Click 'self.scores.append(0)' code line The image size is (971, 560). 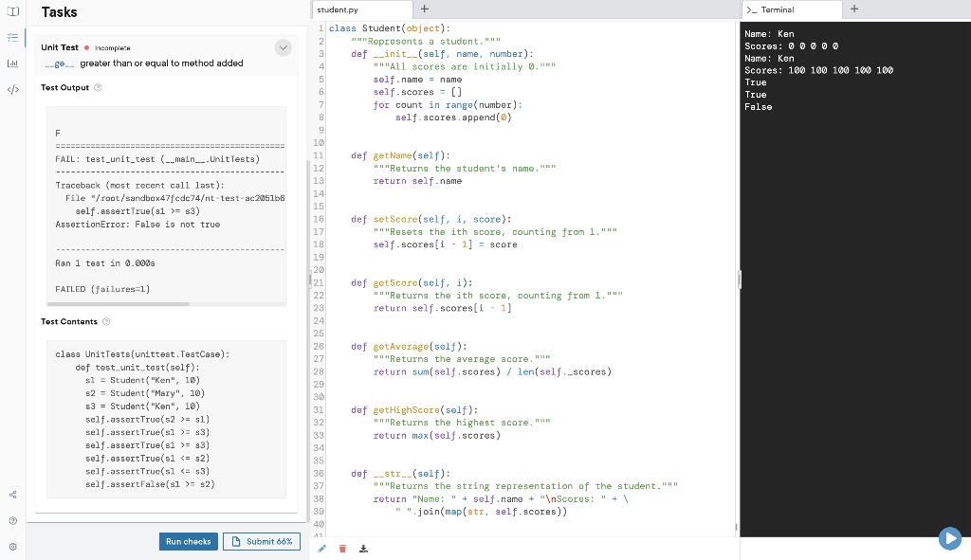453,117
